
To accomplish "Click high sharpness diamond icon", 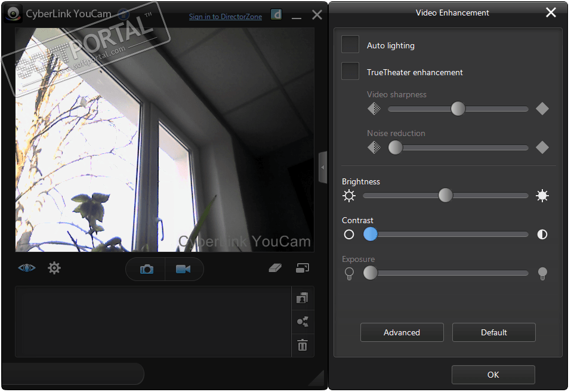I will coord(542,109).
